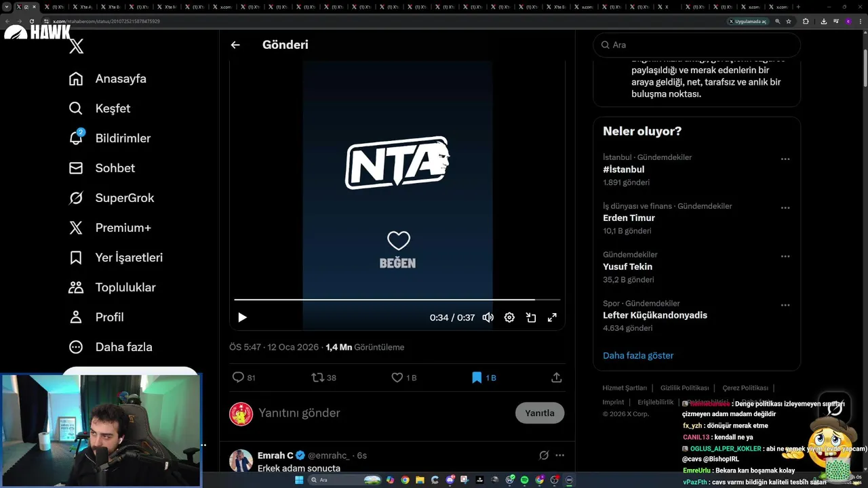The height and width of the screenshot is (488, 868).
Task: Bookmark page with star icon
Action: click(x=789, y=21)
